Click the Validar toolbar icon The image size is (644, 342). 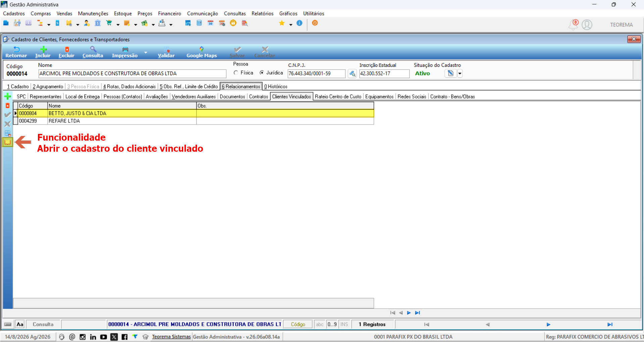[x=166, y=49]
